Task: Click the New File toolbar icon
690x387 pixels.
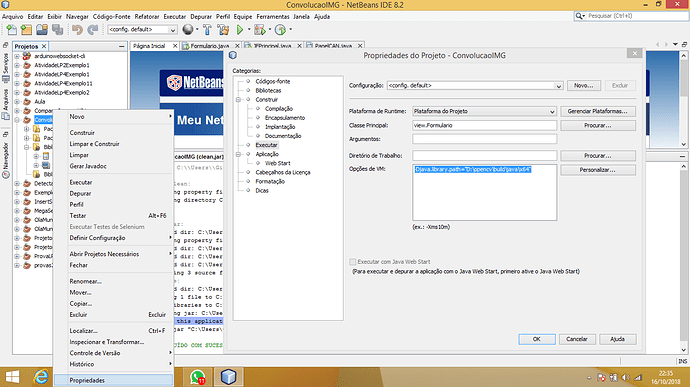Action: click(11, 29)
